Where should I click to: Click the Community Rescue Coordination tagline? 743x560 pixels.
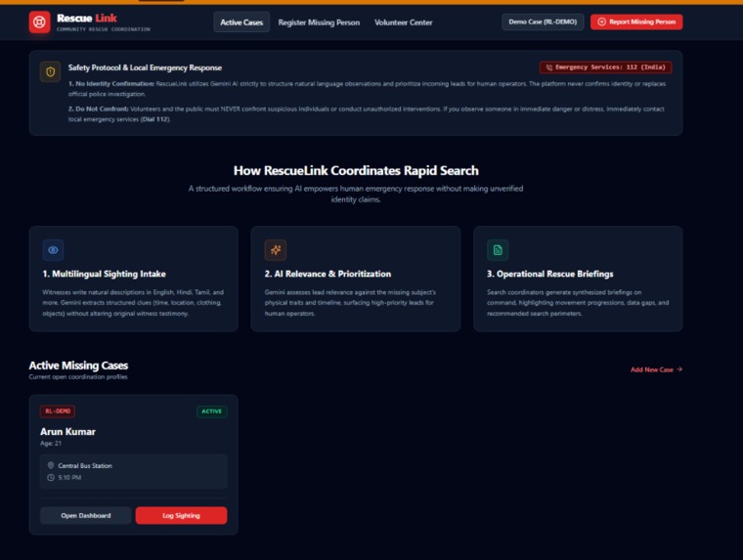(x=104, y=29)
